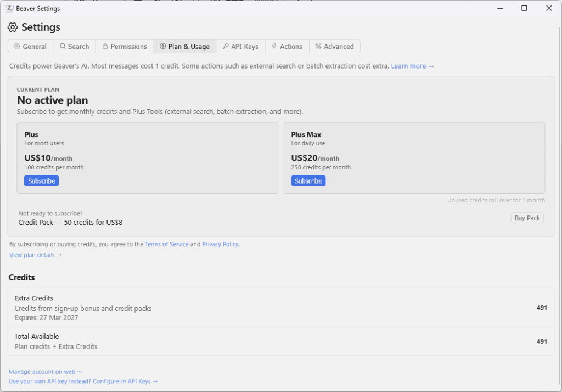Open the Permissions tab
562x392 pixels.
pyautogui.click(x=125, y=47)
